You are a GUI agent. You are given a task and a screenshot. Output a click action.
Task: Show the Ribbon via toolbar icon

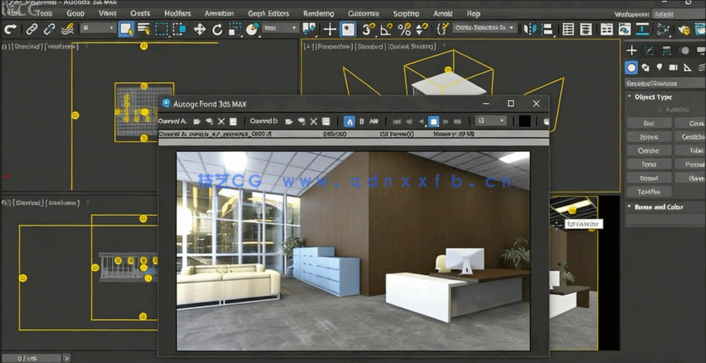point(607,29)
